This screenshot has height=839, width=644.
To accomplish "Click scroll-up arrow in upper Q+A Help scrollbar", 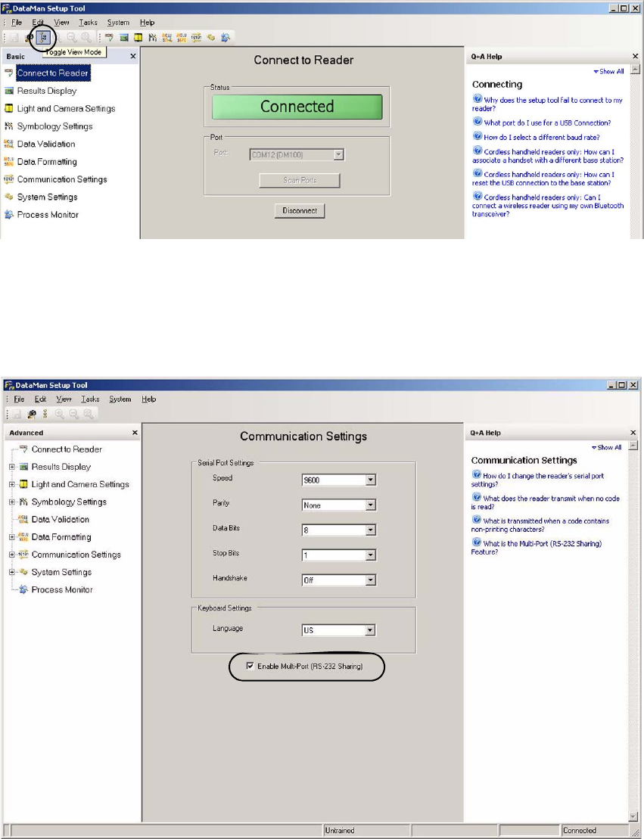I will [x=635, y=69].
